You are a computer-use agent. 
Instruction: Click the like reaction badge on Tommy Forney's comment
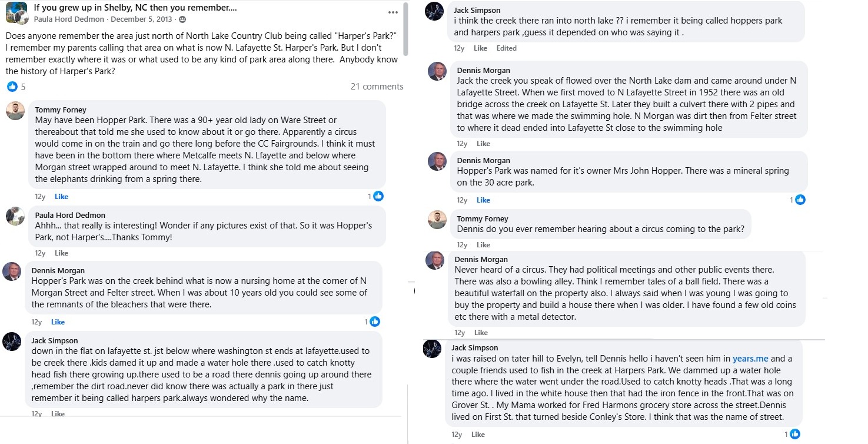coord(378,196)
